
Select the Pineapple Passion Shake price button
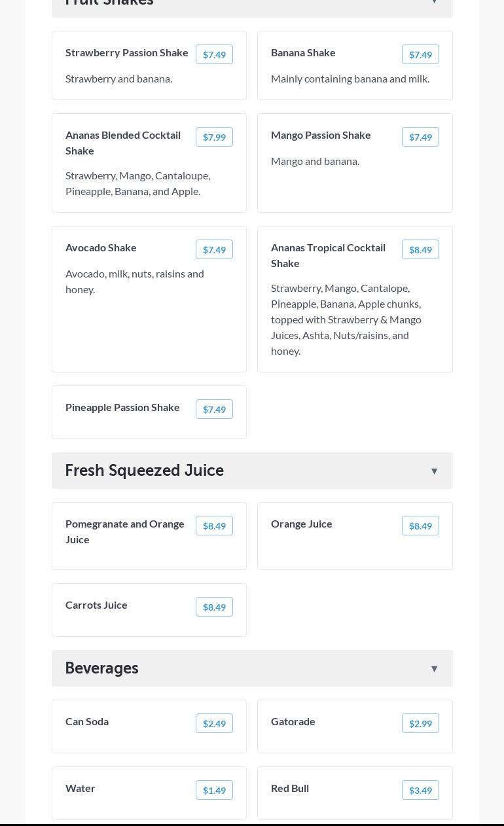[x=214, y=409]
